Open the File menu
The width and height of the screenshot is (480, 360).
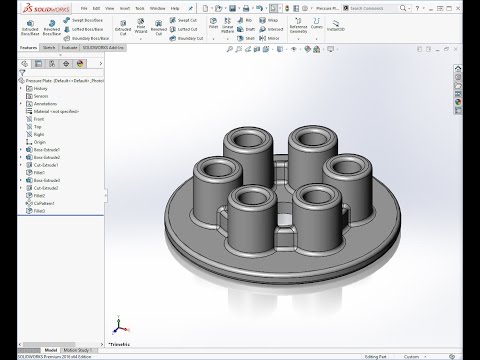click(84, 8)
